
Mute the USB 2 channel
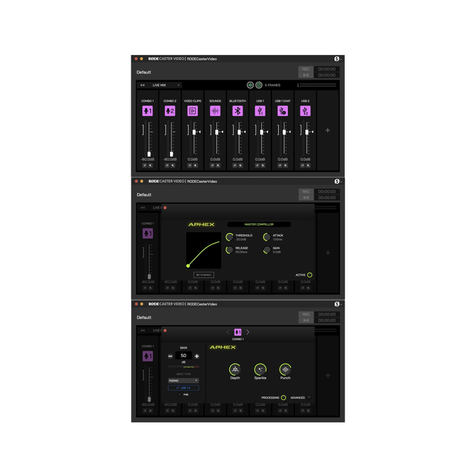[308, 165]
